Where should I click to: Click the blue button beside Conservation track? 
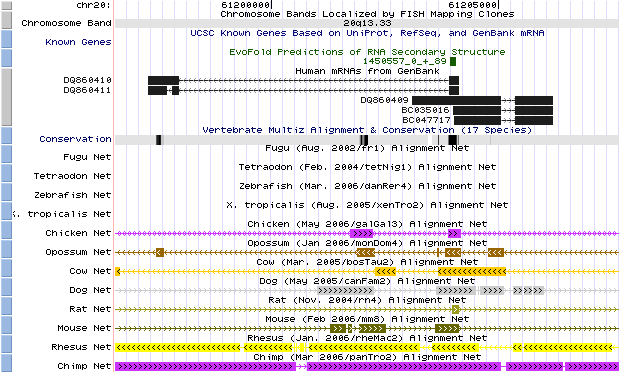pyautogui.click(x=6, y=135)
